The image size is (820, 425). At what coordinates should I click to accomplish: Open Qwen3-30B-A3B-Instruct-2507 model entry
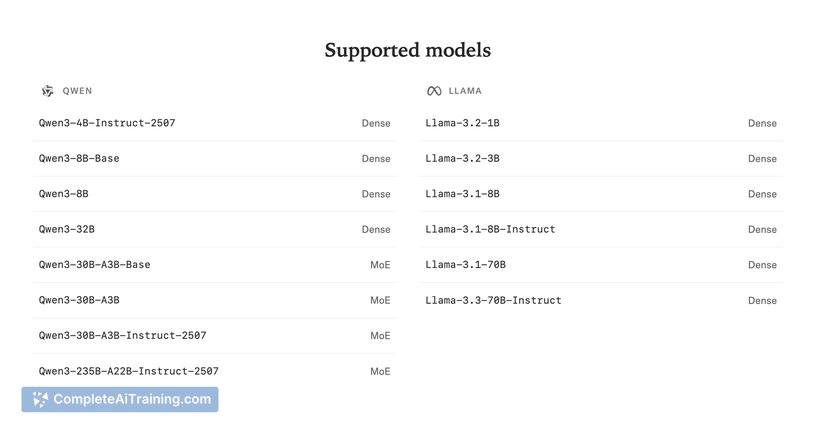click(x=122, y=336)
